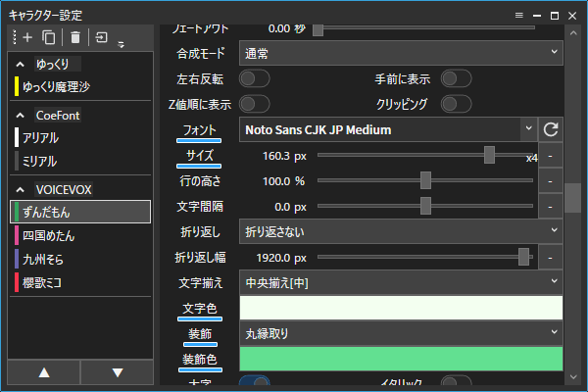Screen dimensions: 588x392
Task: Click scrollbar up arrow in settings panel
Action: pyautogui.click(x=573, y=33)
